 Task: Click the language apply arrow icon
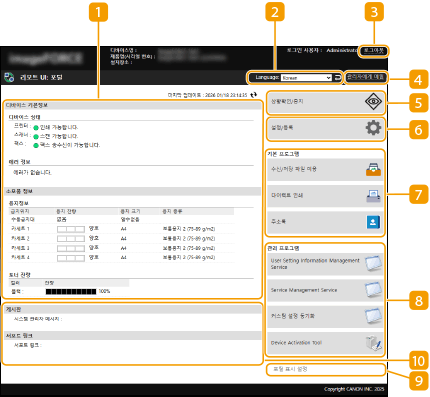pyautogui.click(x=337, y=78)
